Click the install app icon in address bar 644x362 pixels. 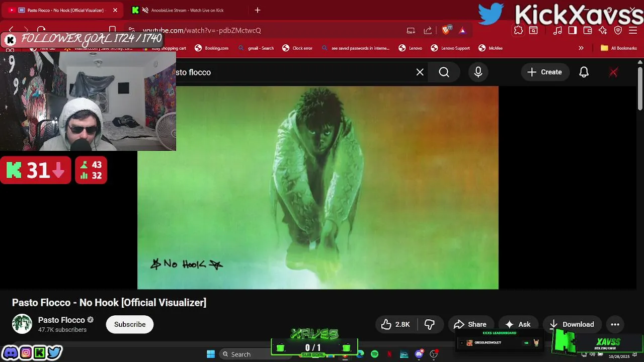click(x=411, y=30)
